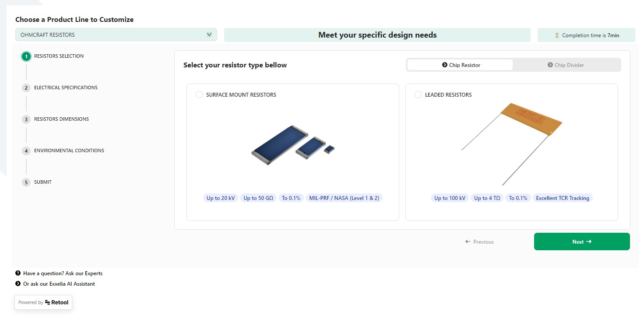Click the arrow icon beside Ask our Experts
The image size is (644, 315).
[x=18, y=273]
